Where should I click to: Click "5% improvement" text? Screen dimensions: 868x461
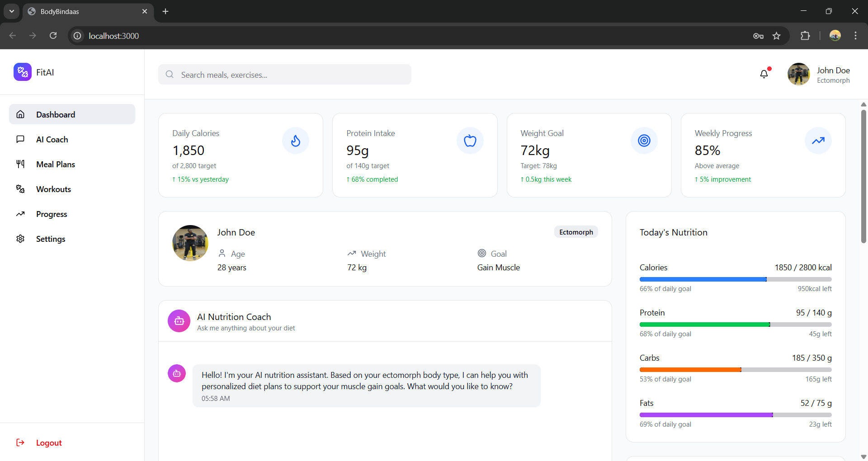(725, 179)
